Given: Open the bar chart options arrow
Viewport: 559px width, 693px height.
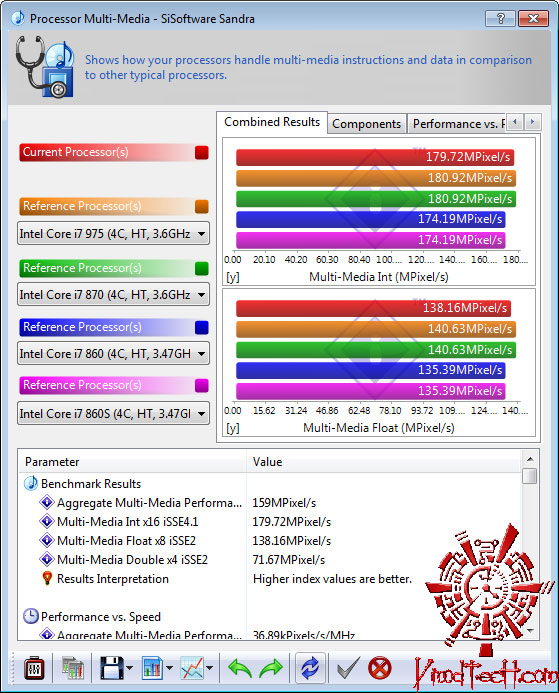Looking at the screenshot, I should (169, 668).
